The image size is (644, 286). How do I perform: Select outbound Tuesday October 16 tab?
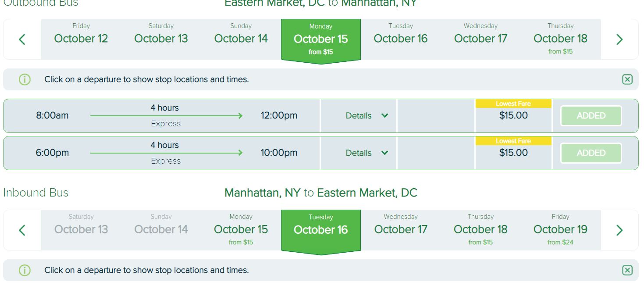[x=400, y=39]
